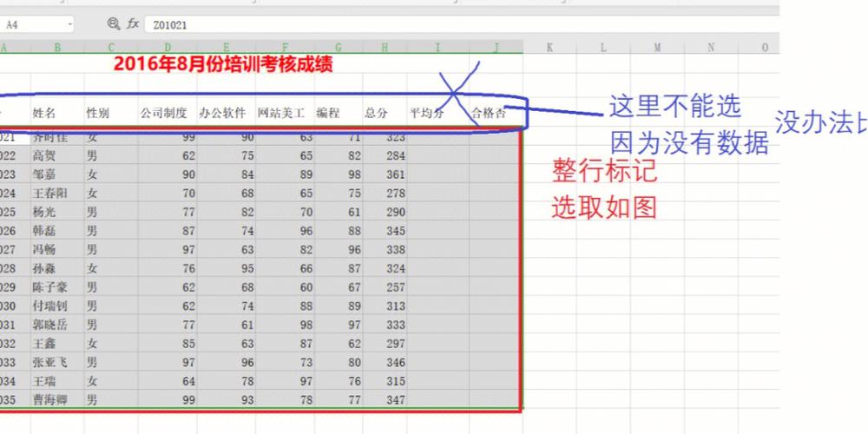Click the magnifier zoom icon beside fx
The image size is (868, 434).
(x=114, y=23)
